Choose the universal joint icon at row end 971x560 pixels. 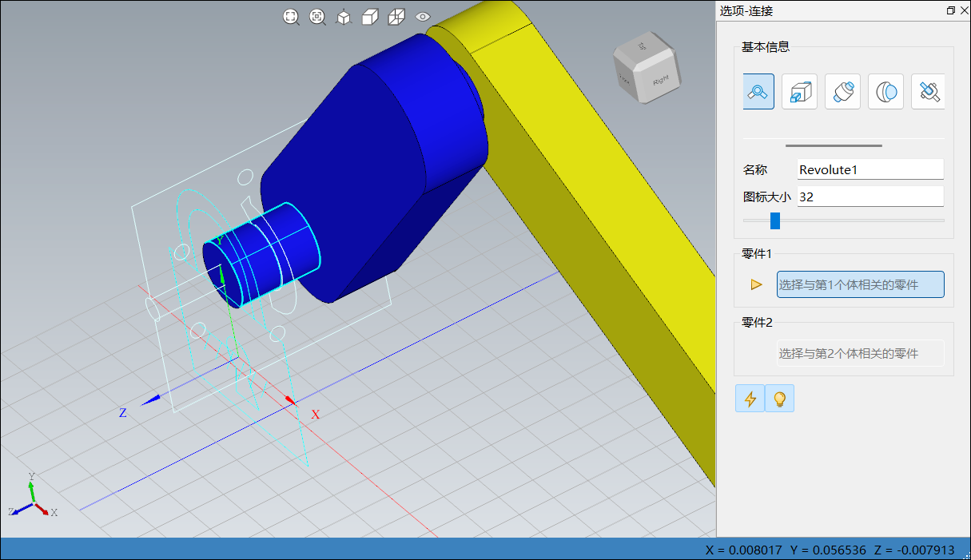[928, 92]
